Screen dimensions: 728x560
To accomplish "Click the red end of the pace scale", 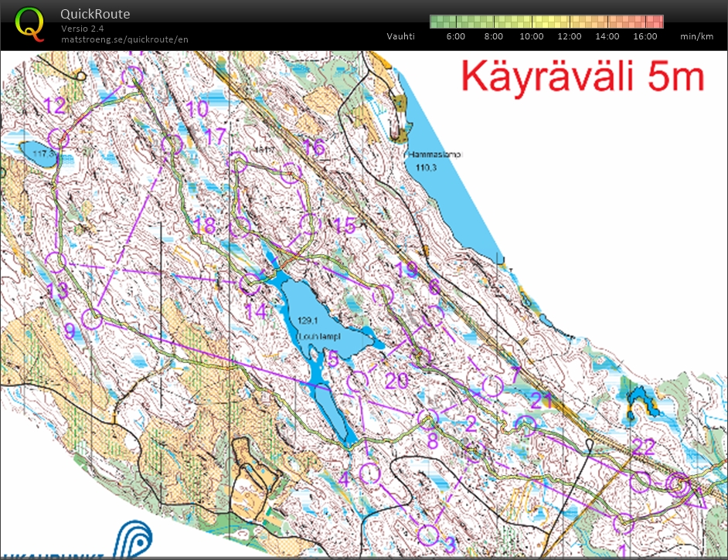I will pyautogui.click(x=658, y=21).
